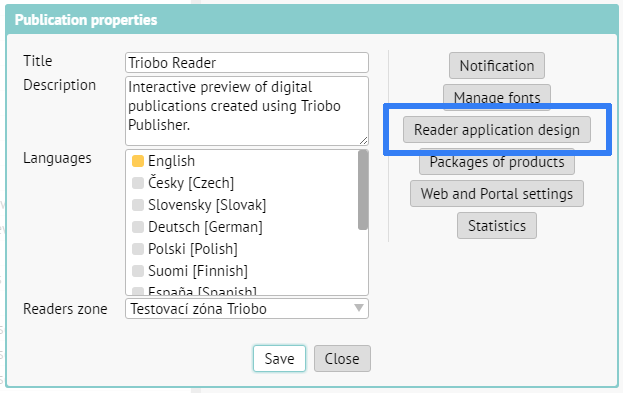Enable the Slovensky [Slovak] language
Screen dimensions: 623x393
138,205
